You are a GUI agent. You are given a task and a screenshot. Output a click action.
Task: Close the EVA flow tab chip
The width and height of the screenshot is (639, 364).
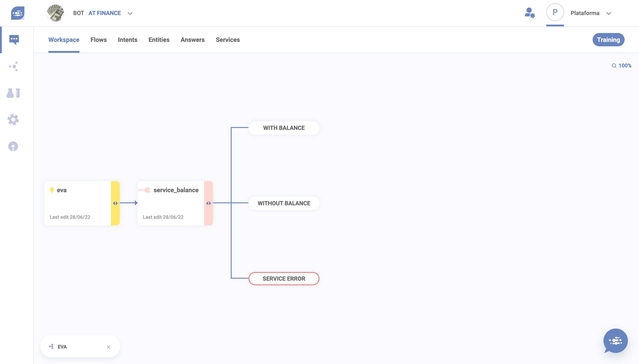coord(108,347)
